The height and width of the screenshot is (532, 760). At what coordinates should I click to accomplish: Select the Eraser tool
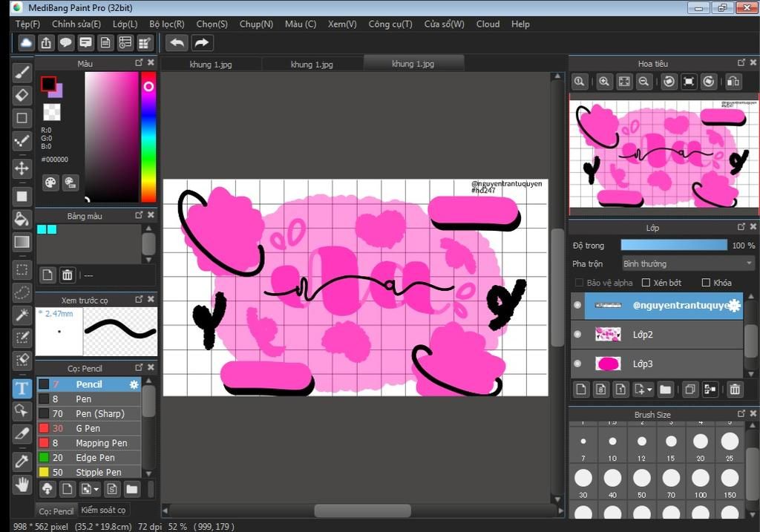point(22,95)
